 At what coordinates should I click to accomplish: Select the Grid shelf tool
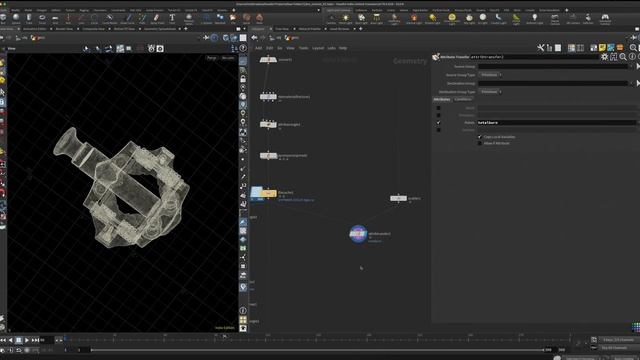(55, 18)
